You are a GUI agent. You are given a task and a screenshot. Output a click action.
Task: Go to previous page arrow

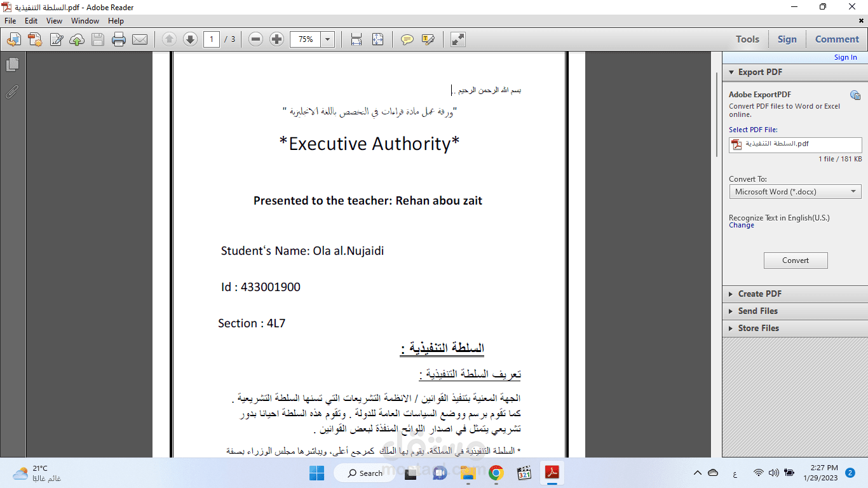tap(169, 39)
